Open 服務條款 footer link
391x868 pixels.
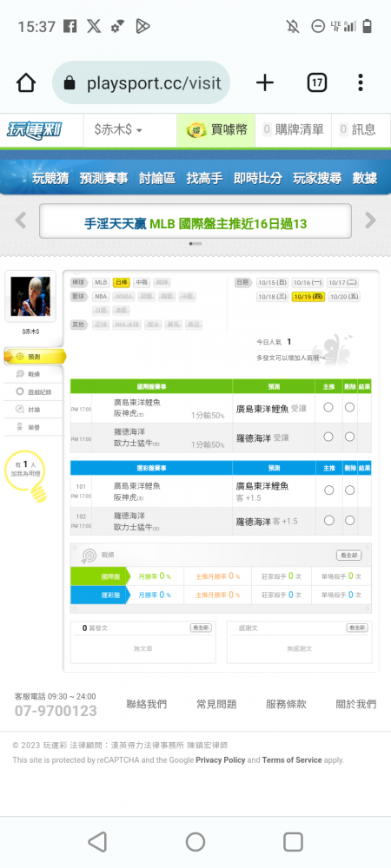[x=287, y=704]
